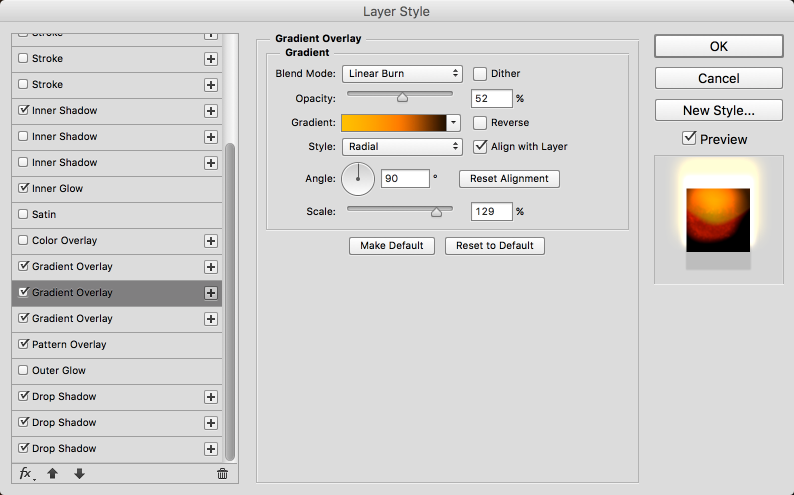Click the move effect up arrow
The width and height of the screenshot is (794, 495).
coord(53,473)
